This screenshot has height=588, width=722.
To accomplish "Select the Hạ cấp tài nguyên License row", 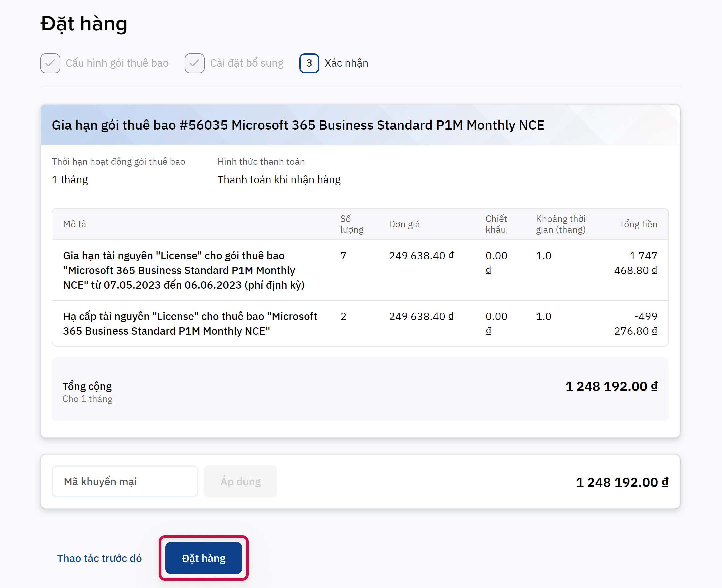I will pos(190,323).
